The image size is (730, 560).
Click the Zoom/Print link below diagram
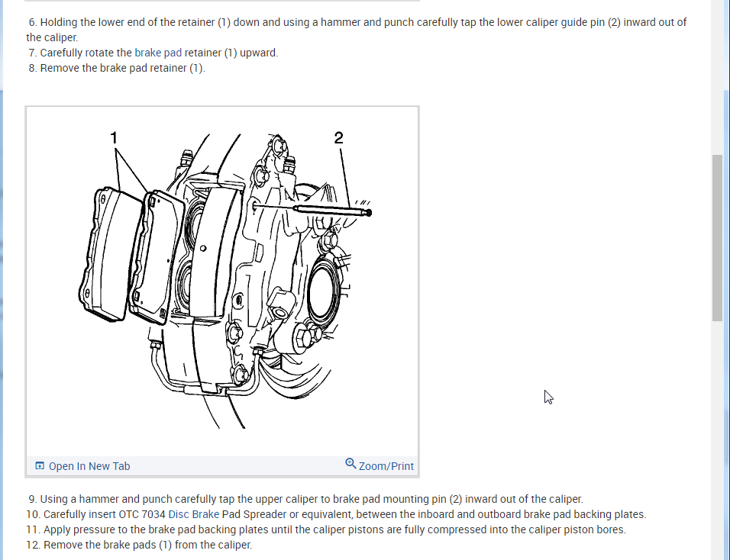pos(386,466)
